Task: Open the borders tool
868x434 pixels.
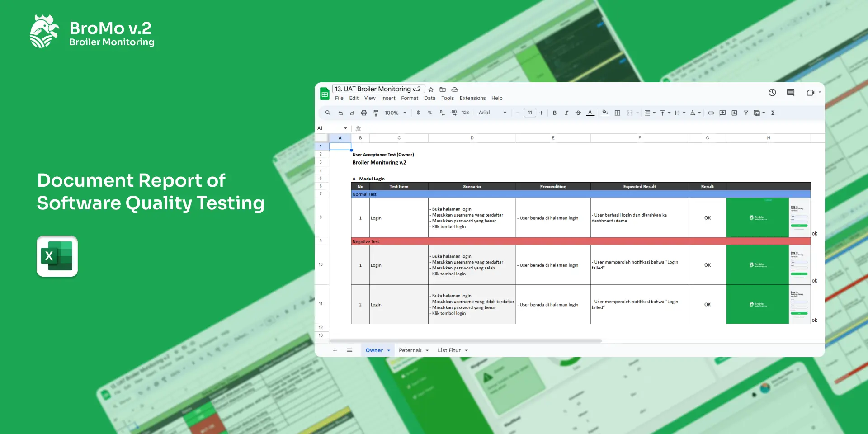Action: 618,113
